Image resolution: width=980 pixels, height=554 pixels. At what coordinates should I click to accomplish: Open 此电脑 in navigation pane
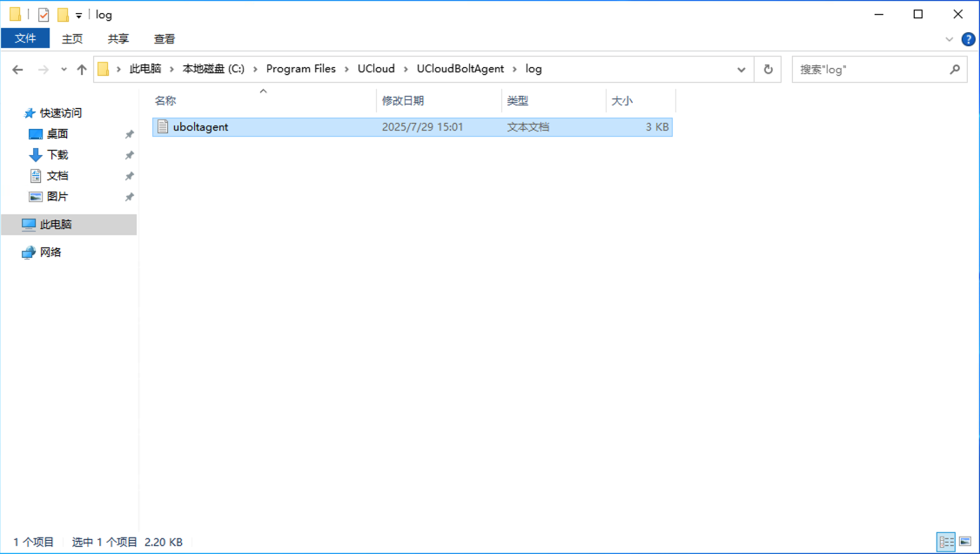(x=56, y=225)
